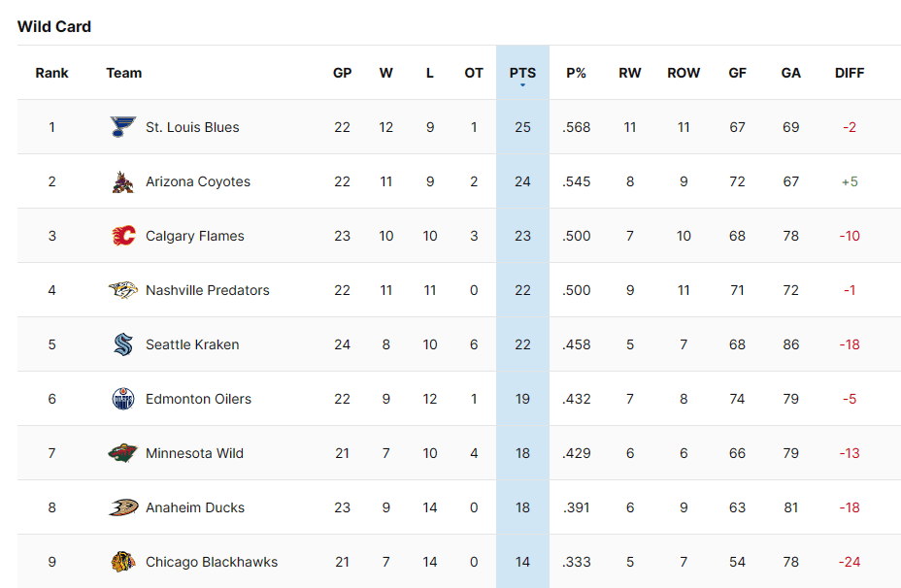The height and width of the screenshot is (588, 901).
Task: Click the Anaheim Ducks logo icon
Action: [x=122, y=507]
